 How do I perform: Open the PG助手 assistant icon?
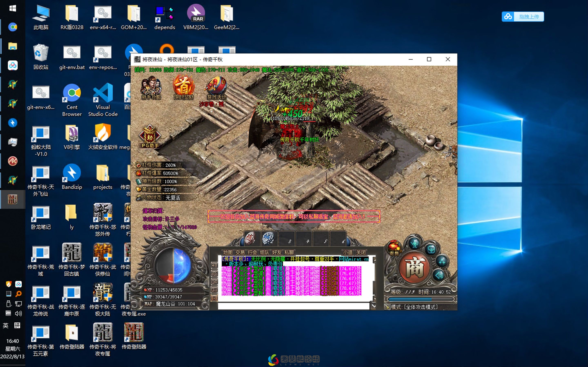point(150,136)
